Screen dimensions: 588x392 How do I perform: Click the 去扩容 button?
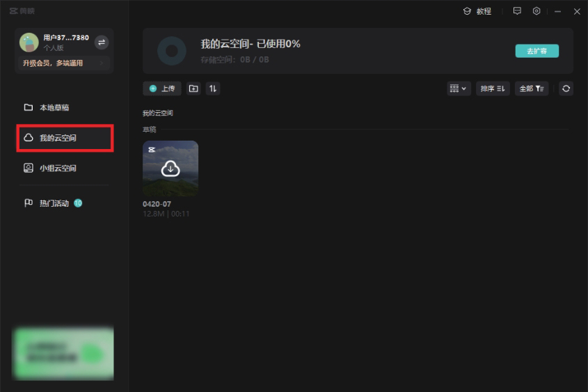pyautogui.click(x=537, y=51)
